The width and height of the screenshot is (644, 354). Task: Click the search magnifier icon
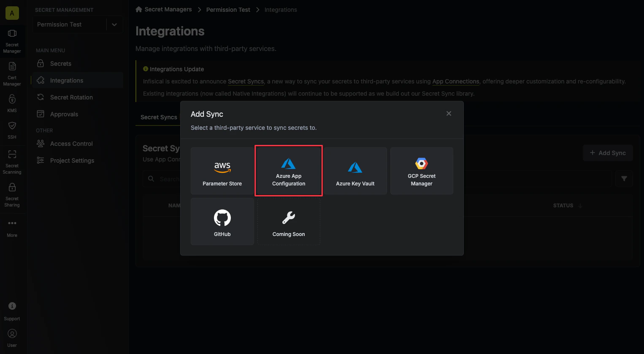pos(151,179)
